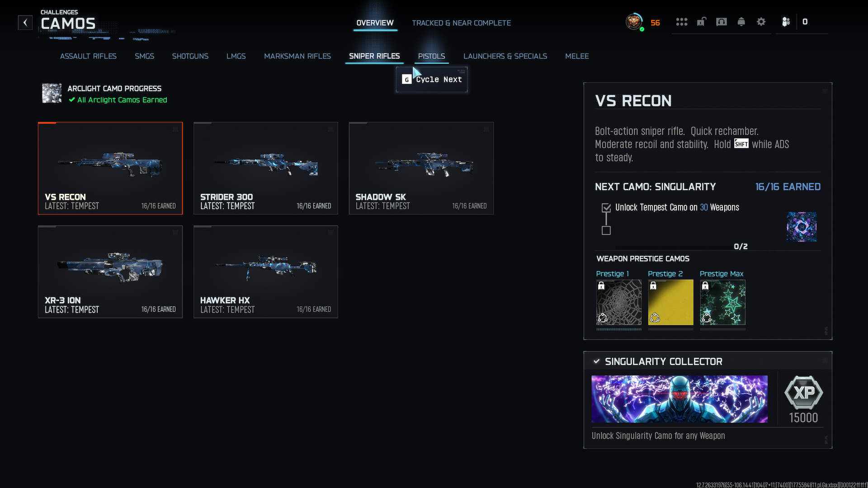Click the Singularity camo preview swatch
868x488 pixels.
[x=801, y=227]
